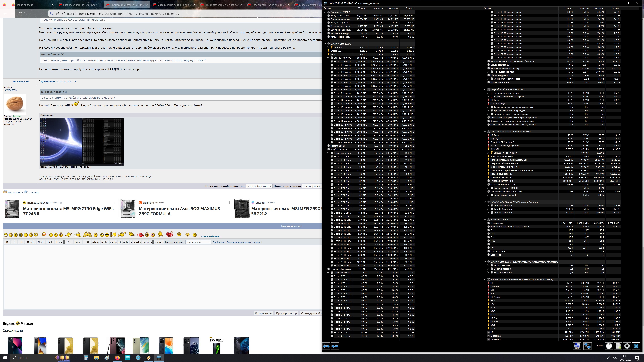This screenshot has width=644, height=362.
Task: Click HWiNFO network monitors icon
Action: point(587,346)
